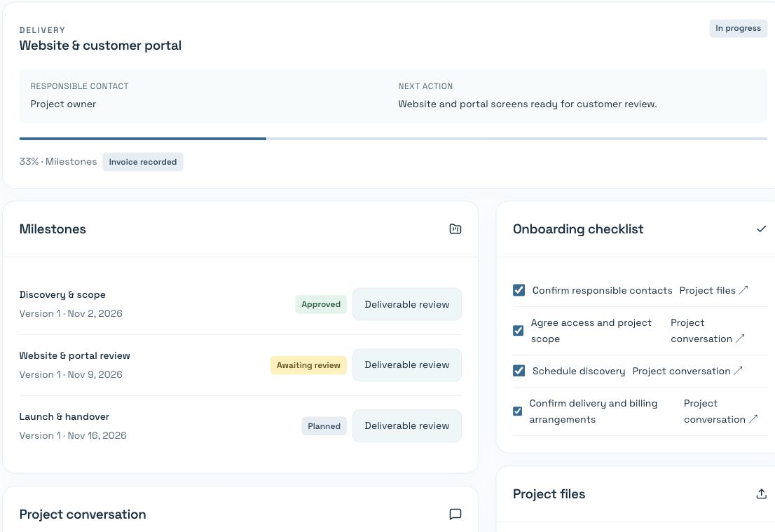This screenshot has width=775, height=532.
Task: Click the Schedule discovery label
Action: 578,371
